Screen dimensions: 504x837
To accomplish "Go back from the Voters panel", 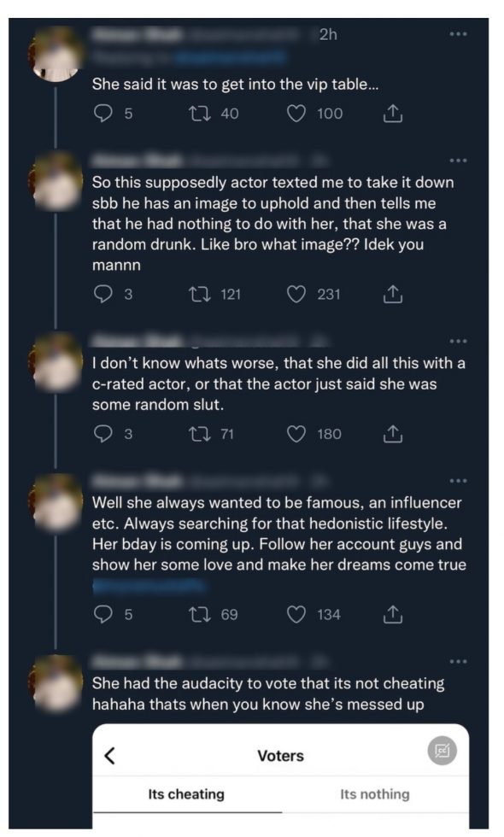I will (x=110, y=755).
